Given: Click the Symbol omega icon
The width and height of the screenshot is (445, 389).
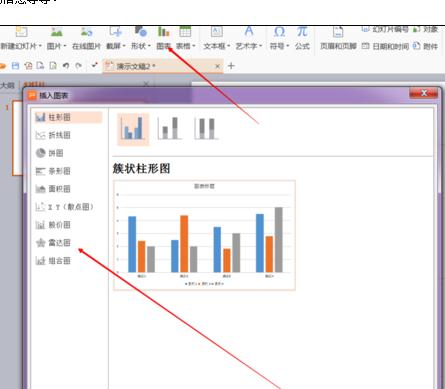Looking at the screenshot, I should (279, 32).
